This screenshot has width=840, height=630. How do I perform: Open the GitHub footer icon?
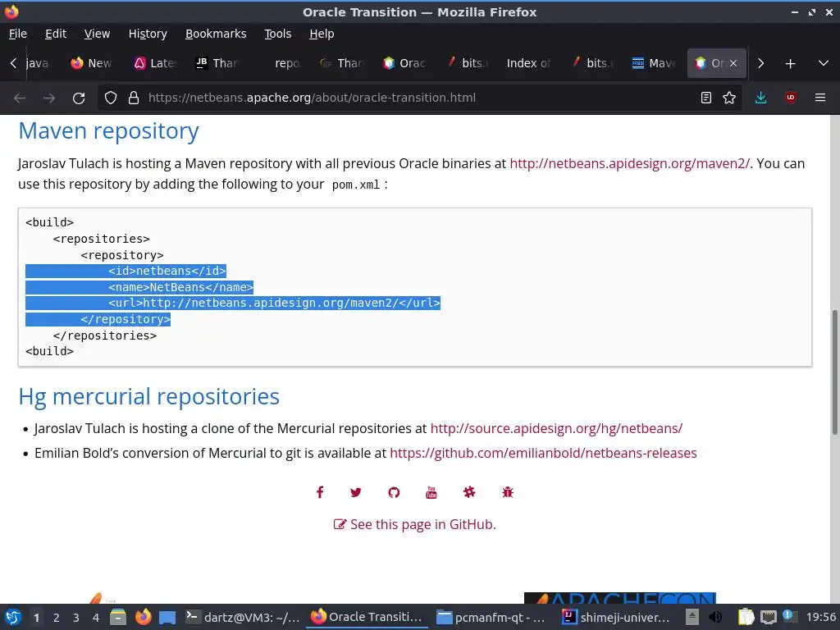pyautogui.click(x=394, y=492)
